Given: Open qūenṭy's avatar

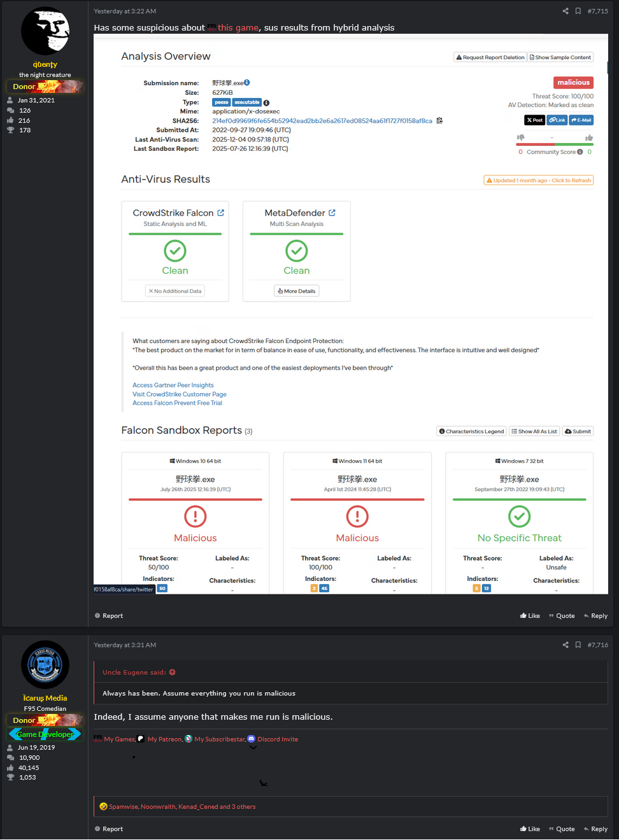Looking at the screenshot, I should (45, 31).
